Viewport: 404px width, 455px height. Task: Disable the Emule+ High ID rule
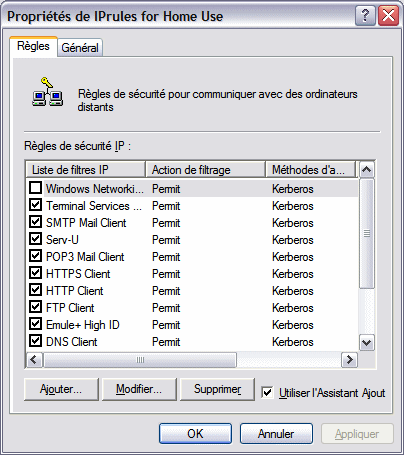pos(35,324)
